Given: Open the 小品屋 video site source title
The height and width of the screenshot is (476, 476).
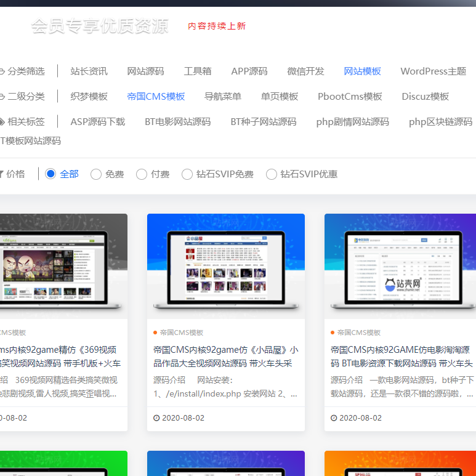Looking at the screenshot, I should tap(226, 357).
